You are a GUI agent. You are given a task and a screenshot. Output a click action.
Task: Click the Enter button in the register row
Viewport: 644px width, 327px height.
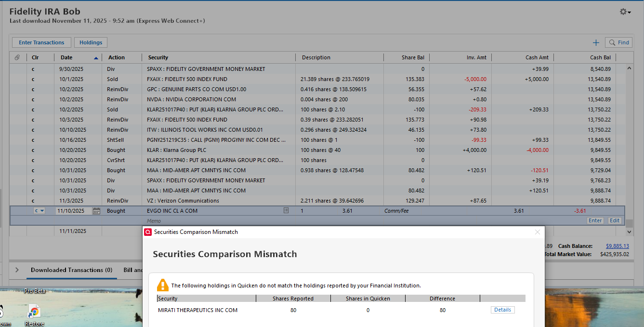[595, 220]
